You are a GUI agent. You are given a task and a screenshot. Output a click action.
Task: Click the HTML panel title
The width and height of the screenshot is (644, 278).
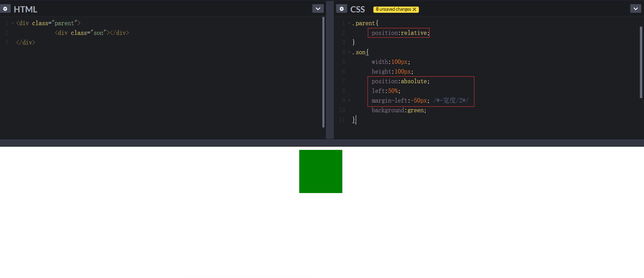25,9
